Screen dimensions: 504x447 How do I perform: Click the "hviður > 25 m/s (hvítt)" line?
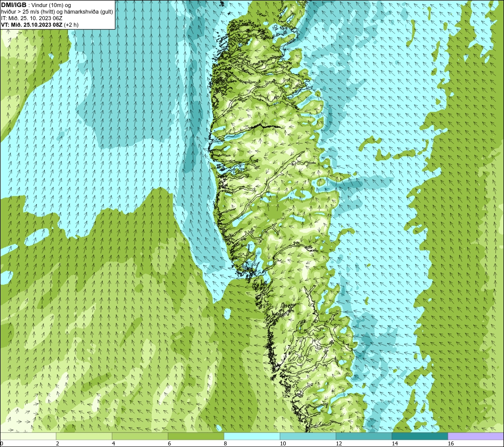click(28, 12)
